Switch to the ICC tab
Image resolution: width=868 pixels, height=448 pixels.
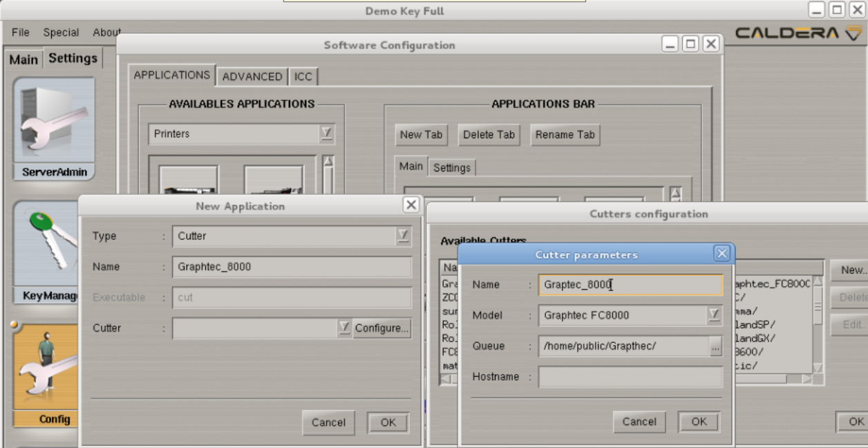(x=303, y=77)
